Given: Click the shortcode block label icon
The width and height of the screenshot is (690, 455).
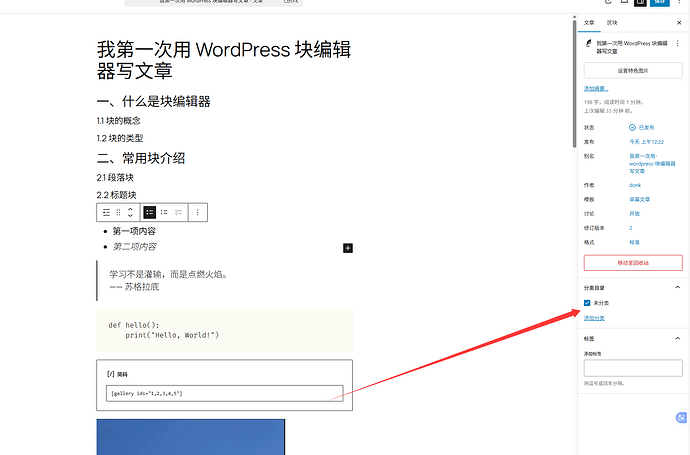Looking at the screenshot, I should point(110,374).
